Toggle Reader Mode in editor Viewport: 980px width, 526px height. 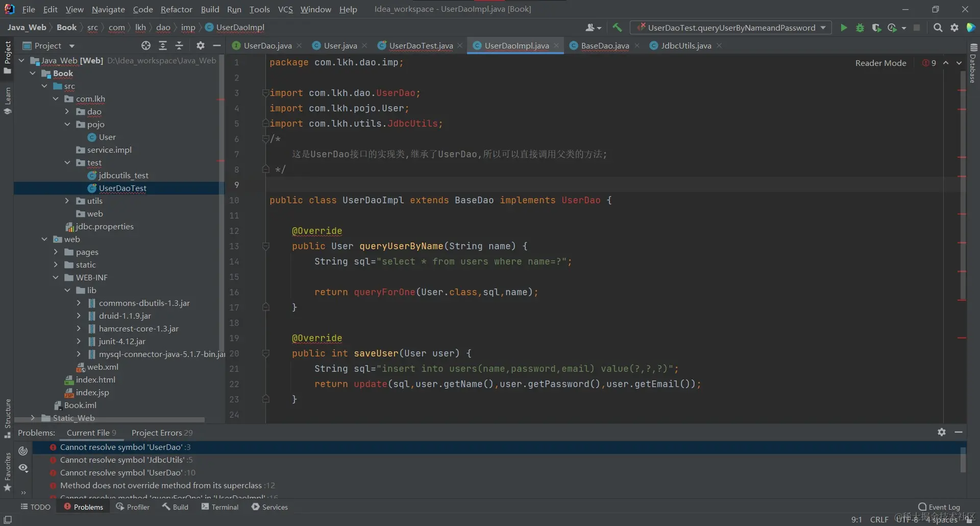pyautogui.click(x=880, y=63)
